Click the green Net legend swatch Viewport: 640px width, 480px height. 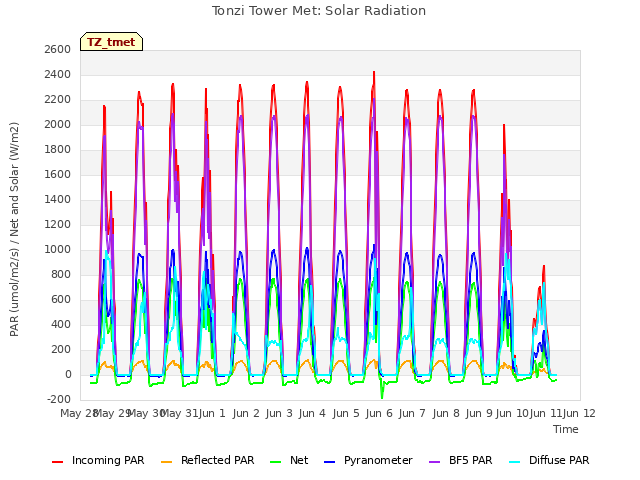(276, 462)
